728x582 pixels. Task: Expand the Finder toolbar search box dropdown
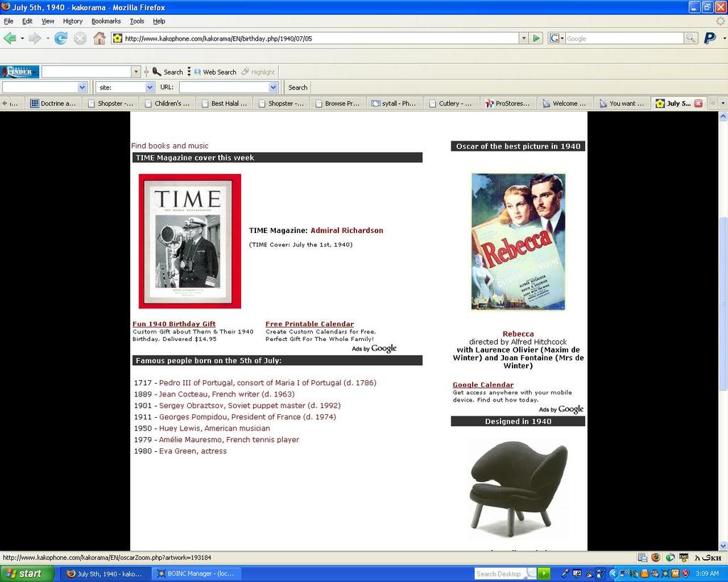136,72
